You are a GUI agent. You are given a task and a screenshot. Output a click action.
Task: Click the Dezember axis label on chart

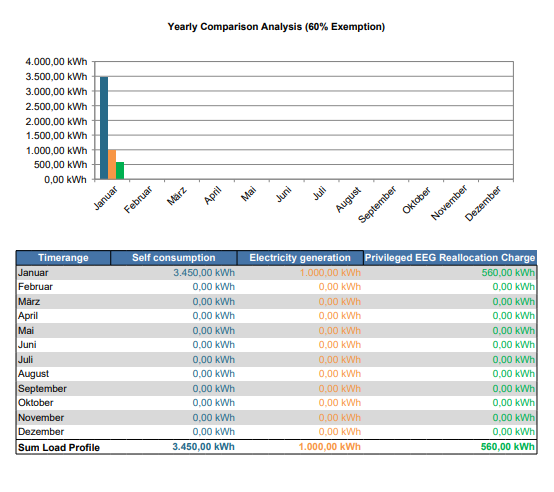point(483,203)
